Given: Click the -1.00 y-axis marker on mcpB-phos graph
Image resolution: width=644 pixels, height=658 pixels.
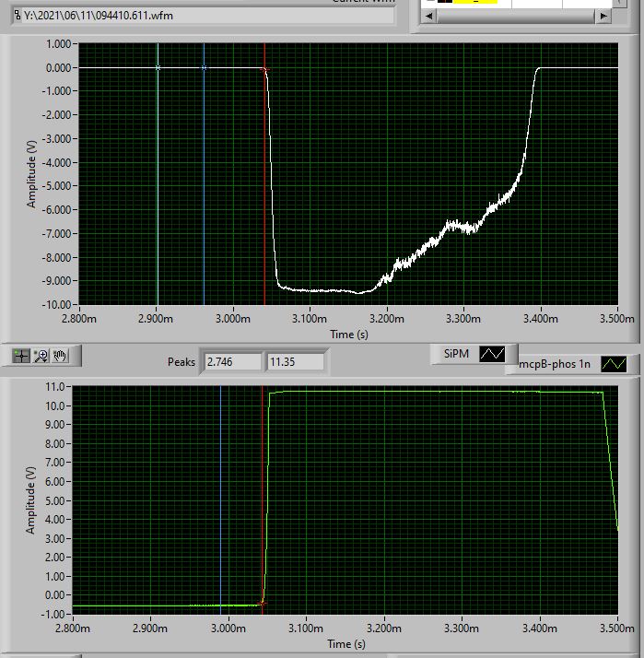Looking at the screenshot, I should (53, 614).
